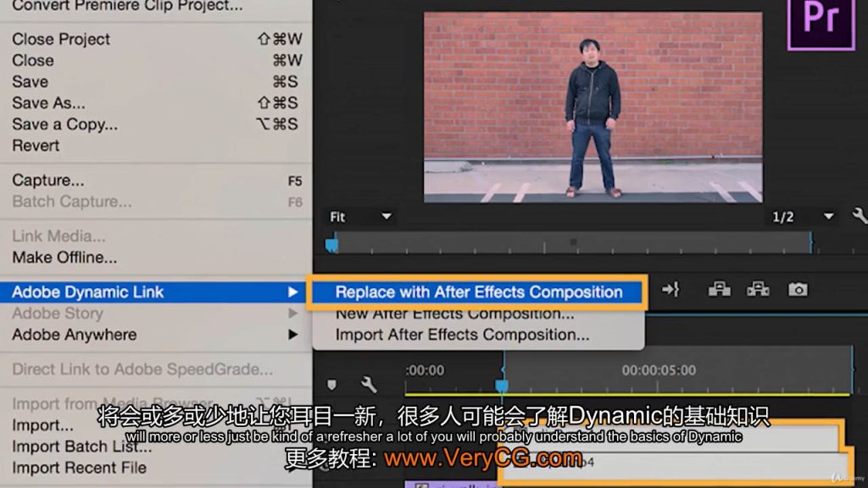Click the Go to Out point button
The width and height of the screenshot is (868, 488).
pyautogui.click(x=670, y=290)
